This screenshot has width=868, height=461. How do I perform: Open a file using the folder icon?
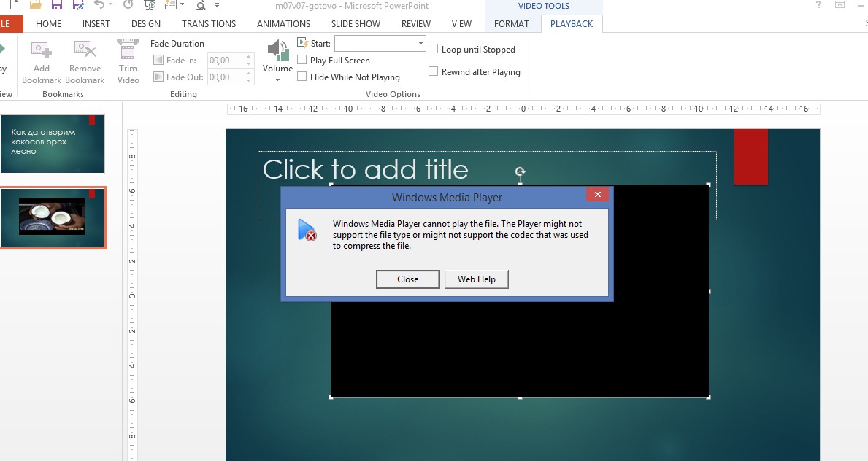tap(36, 5)
